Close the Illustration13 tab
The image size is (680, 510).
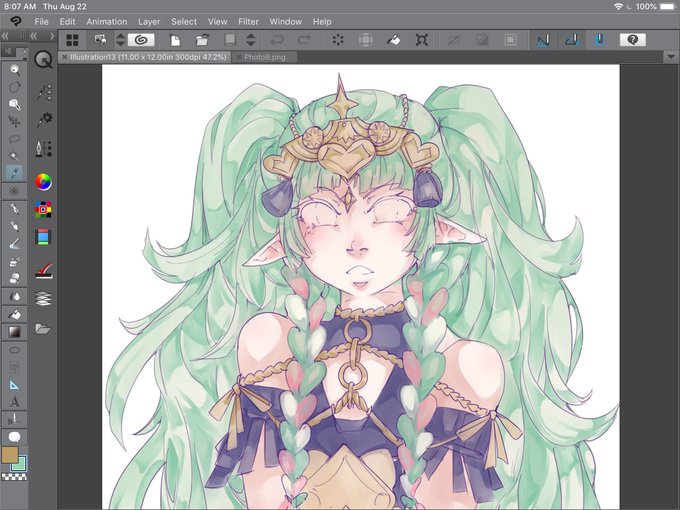pos(65,57)
